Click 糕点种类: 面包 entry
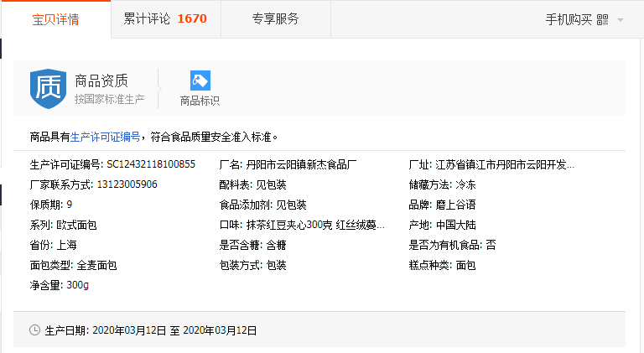 pos(442,265)
